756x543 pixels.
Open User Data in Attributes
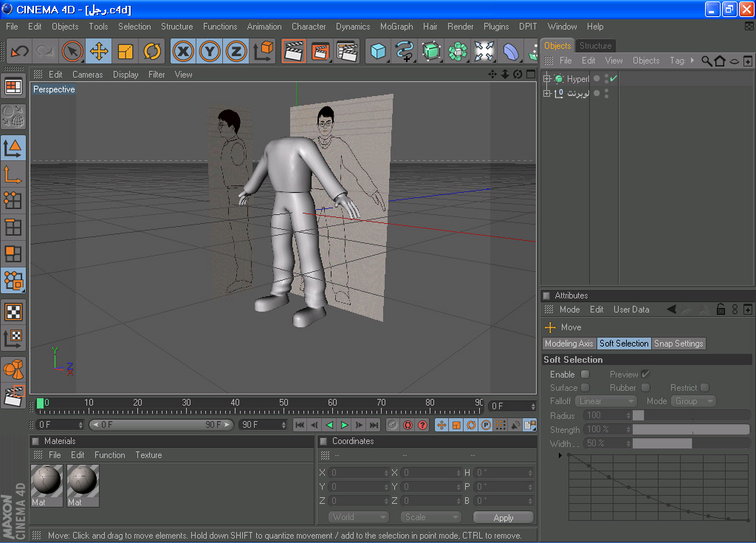pyautogui.click(x=631, y=310)
